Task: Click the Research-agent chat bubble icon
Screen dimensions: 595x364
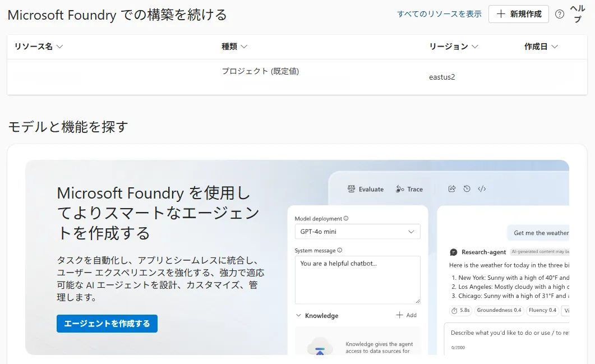Action: (x=454, y=252)
